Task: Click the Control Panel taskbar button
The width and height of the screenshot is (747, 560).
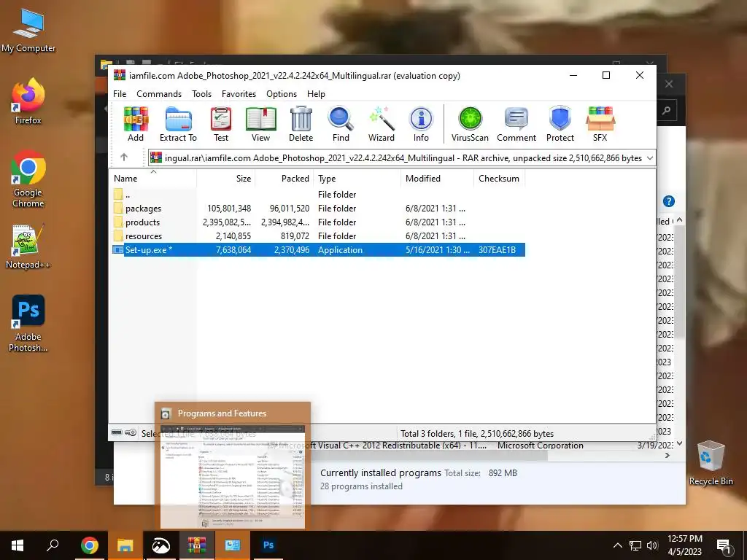Action: [233, 545]
